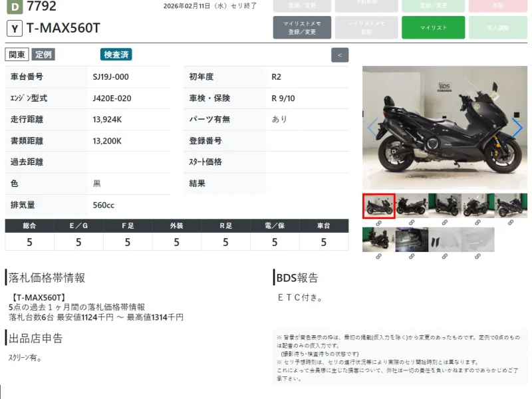Click link icon under black parts and screen thumbnail
Viewport: 532px width, 399px height.
(444, 257)
